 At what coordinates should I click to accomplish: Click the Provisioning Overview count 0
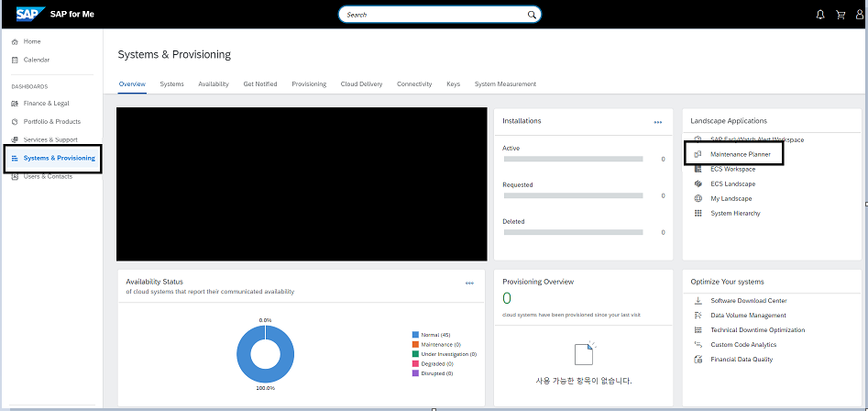[507, 299]
